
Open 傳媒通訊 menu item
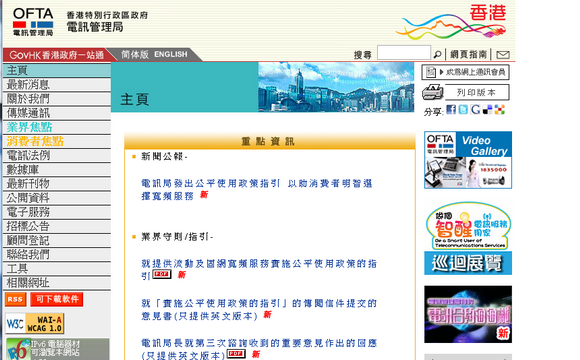click(57, 113)
